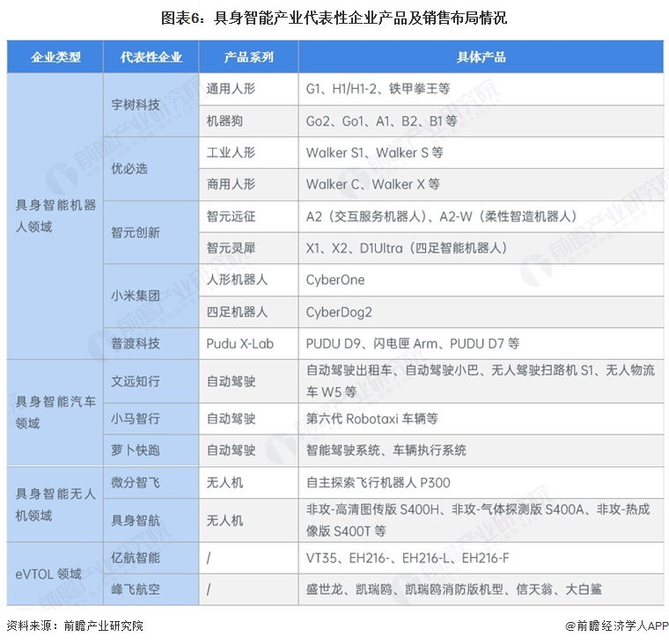Click the Go2、Go1、A1、B2、B1 等 cell
Viewport: 669px width, 644px height.
tap(481, 121)
